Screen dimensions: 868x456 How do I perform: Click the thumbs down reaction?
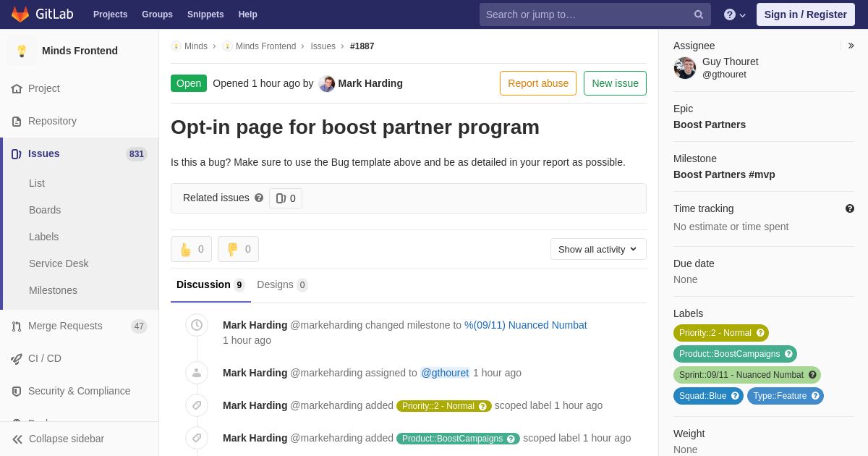238,249
